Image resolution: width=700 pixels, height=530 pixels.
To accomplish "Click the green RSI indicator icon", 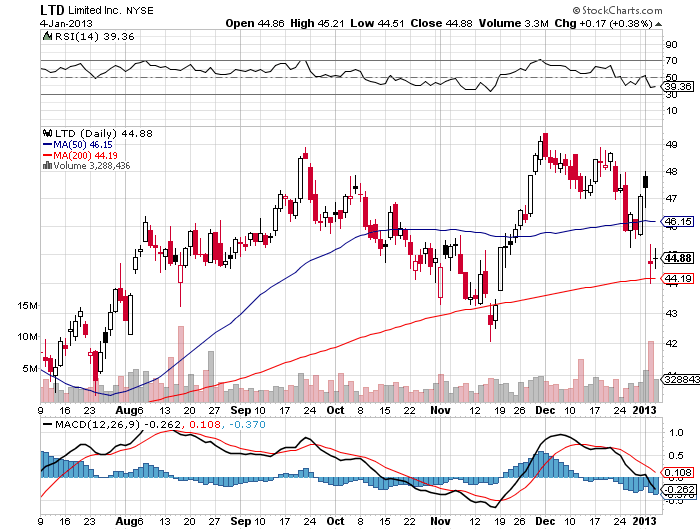I will 47,36.
